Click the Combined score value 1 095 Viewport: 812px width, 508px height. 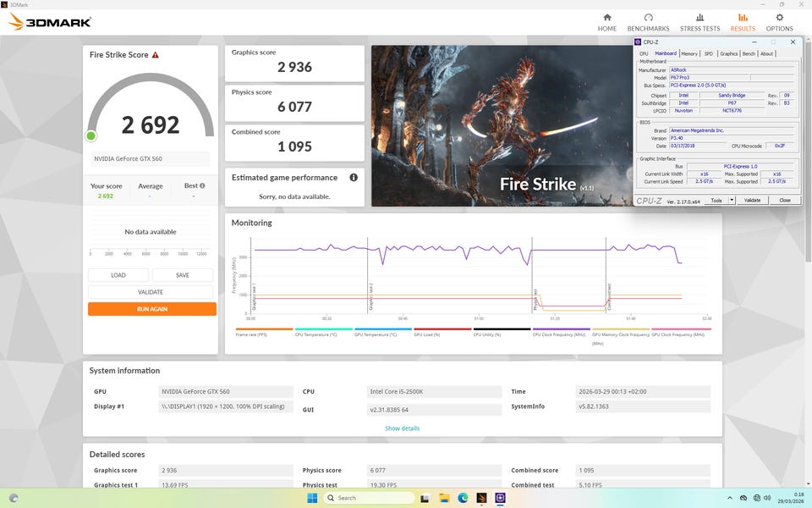coord(294,146)
